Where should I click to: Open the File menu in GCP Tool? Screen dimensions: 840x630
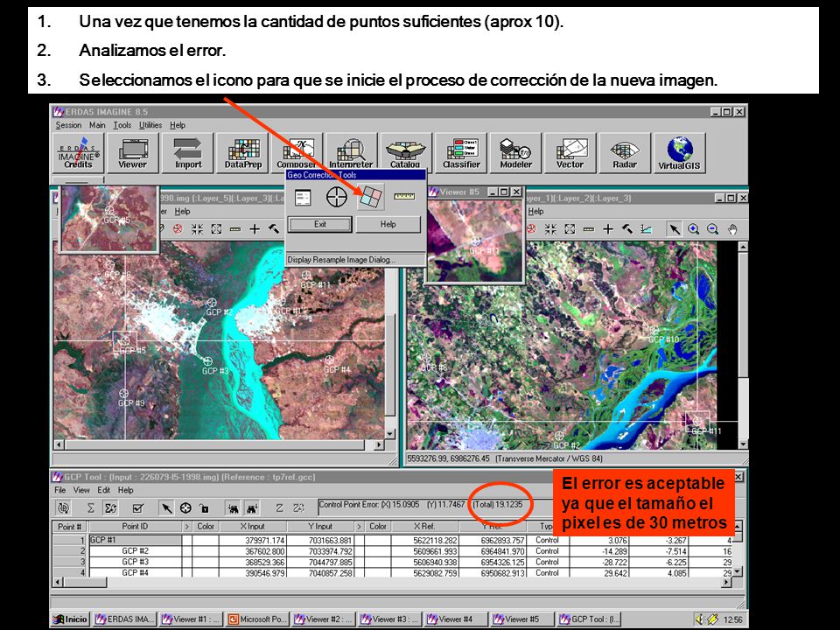60,490
